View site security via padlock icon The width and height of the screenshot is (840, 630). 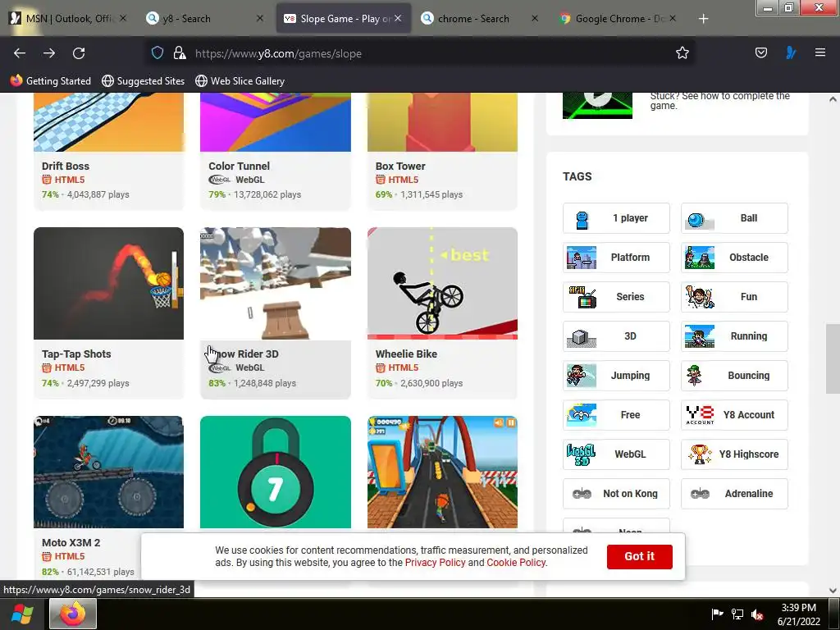[x=180, y=53]
